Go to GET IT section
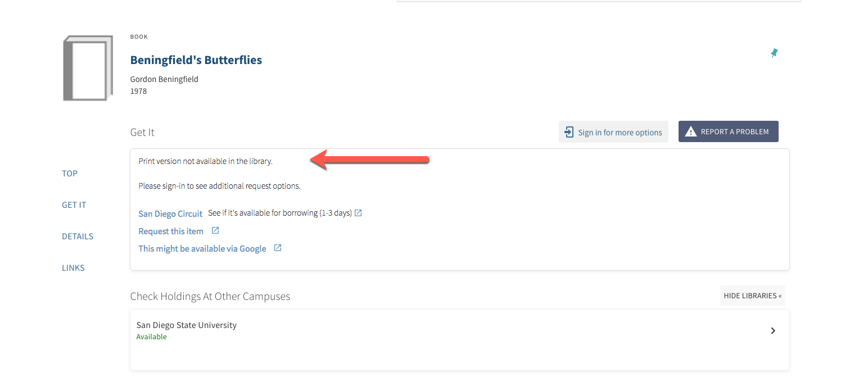Image resolution: width=868 pixels, height=387 pixels. pyautogui.click(x=74, y=204)
